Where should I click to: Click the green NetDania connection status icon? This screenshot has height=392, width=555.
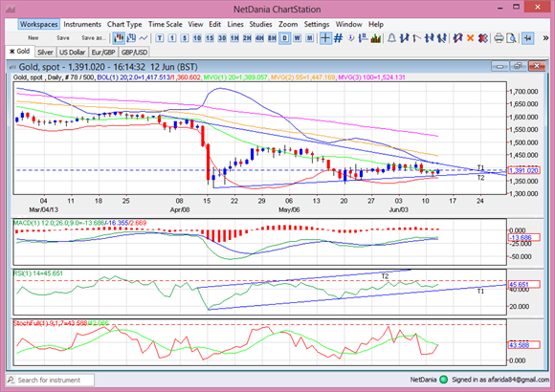(x=443, y=380)
